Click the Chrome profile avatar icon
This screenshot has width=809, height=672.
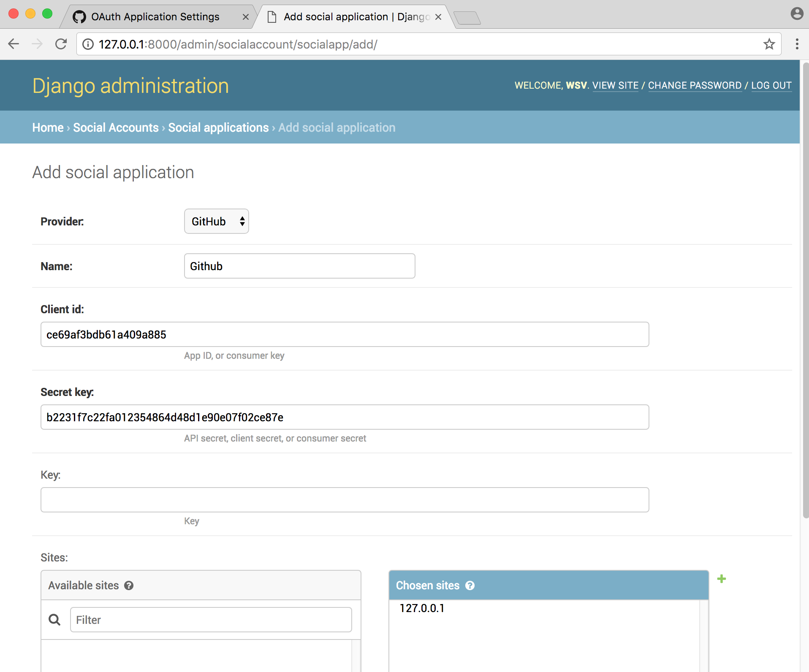[797, 14]
